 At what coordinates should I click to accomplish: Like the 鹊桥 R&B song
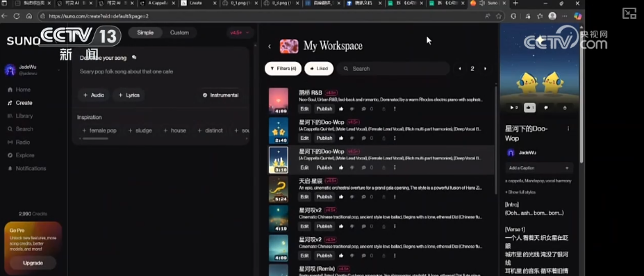click(341, 109)
